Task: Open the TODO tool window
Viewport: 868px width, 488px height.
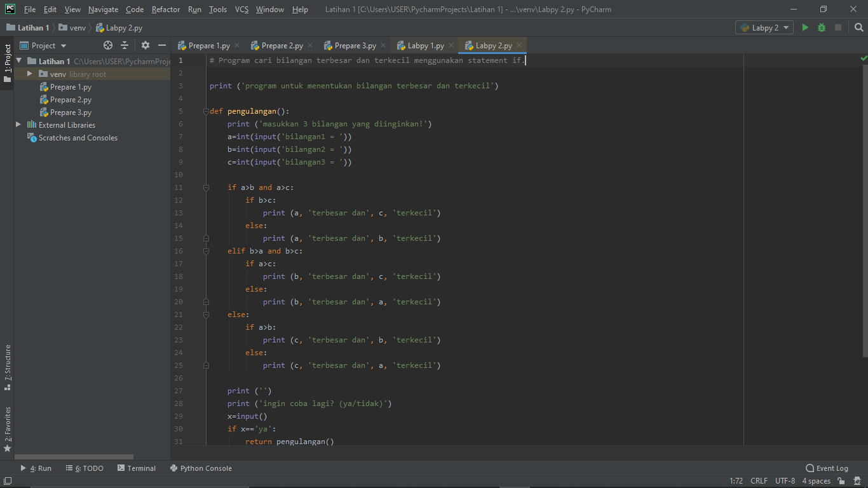Action: (x=85, y=468)
